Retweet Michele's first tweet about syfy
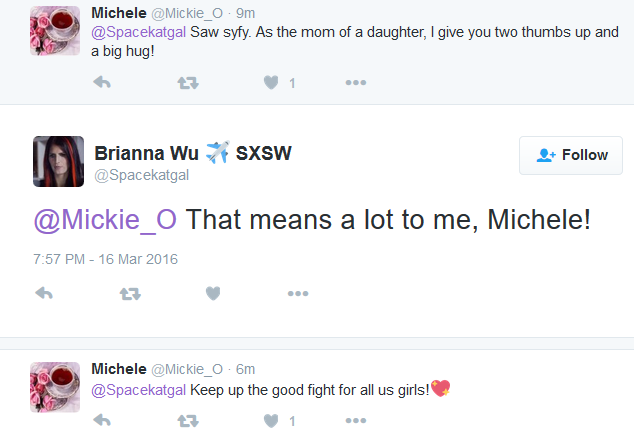The width and height of the screenshot is (634, 439). pos(188,83)
